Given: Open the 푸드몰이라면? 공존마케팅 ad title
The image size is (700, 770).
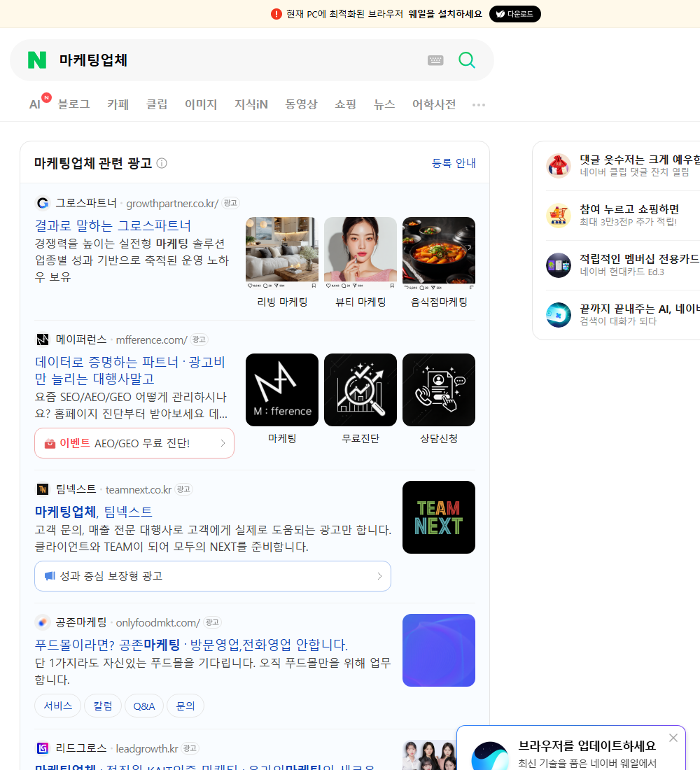Looking at the screenshot, I should [191, 645].
